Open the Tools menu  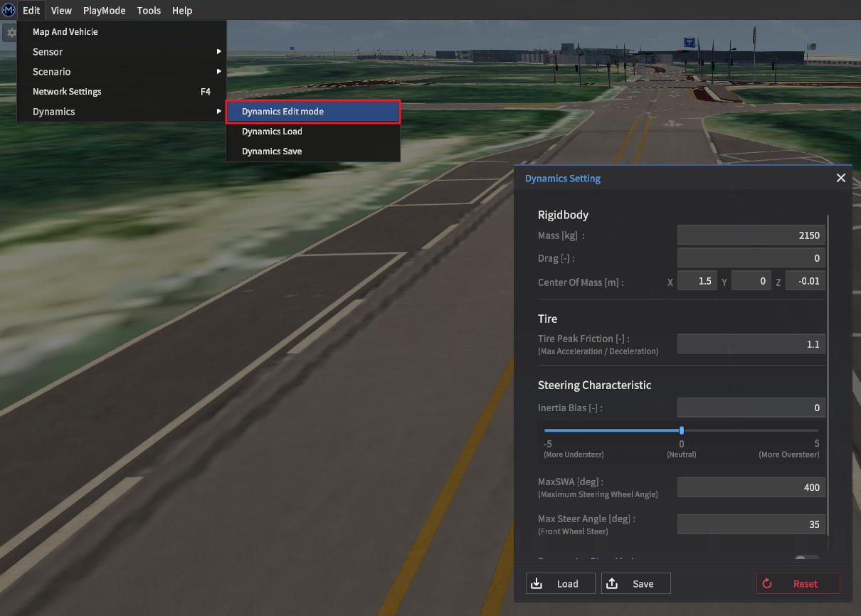click(149, 11)
